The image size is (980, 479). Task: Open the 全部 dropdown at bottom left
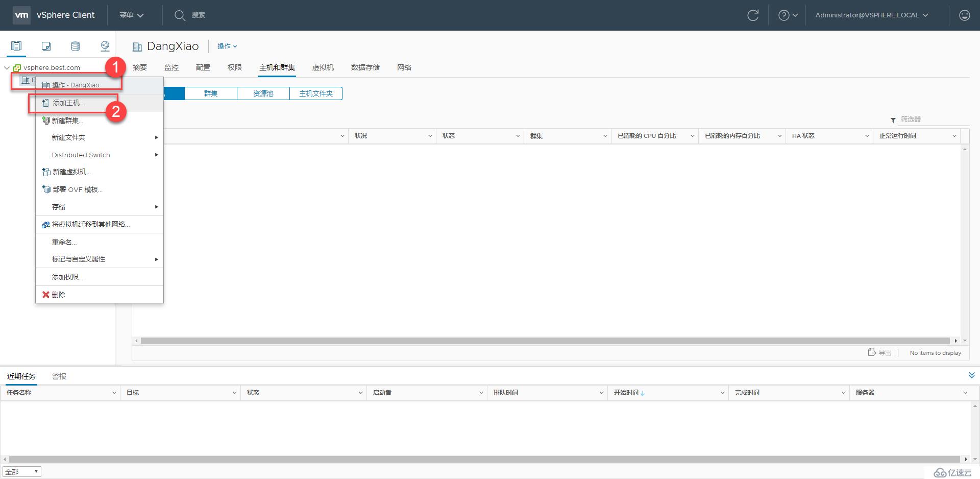point(22,472)
